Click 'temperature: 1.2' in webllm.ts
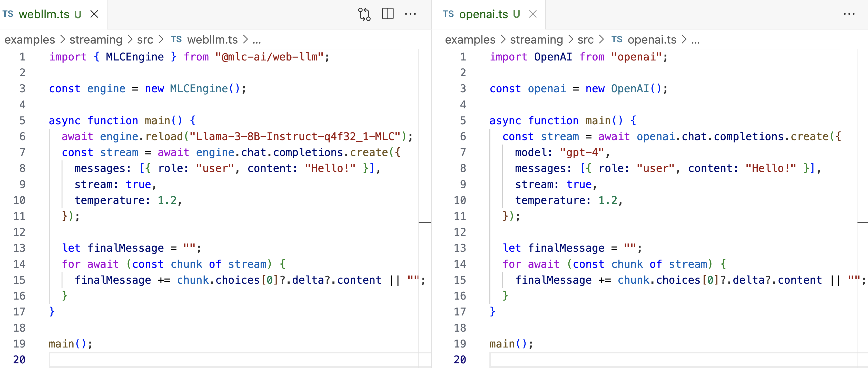 [x=125, y=200]
